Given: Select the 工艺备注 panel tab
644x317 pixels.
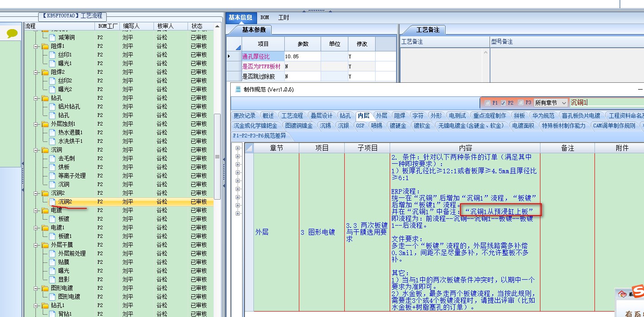Looking at the screenshot, I should 428,30.
